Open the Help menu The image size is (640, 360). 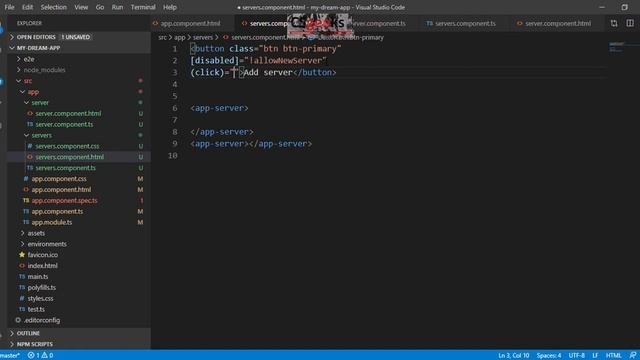(x=170, y=7)
